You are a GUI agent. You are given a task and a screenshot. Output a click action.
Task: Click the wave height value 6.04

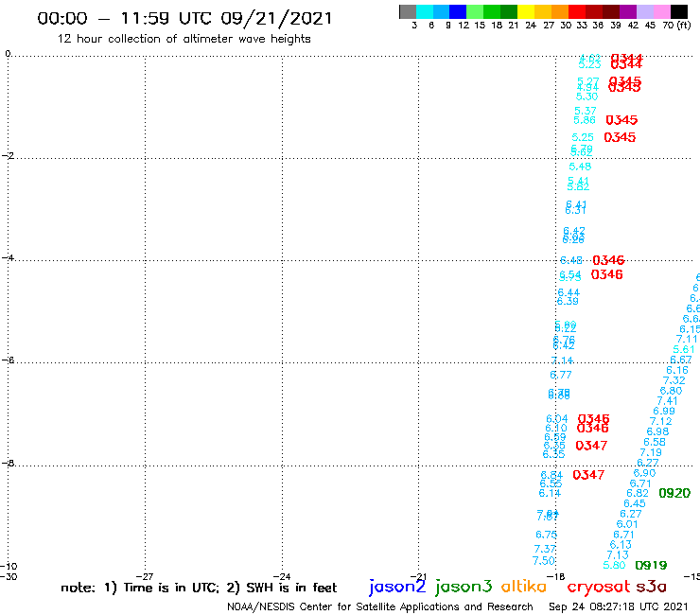pyautogui.click(x=557, y=419)
